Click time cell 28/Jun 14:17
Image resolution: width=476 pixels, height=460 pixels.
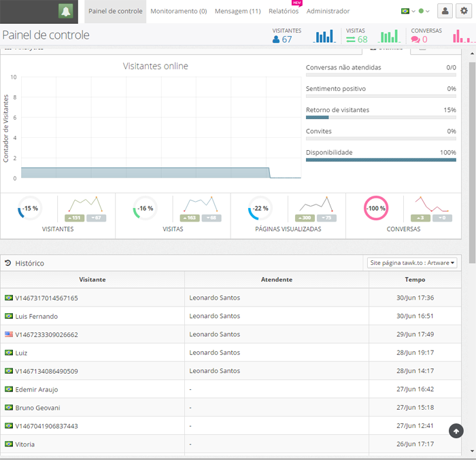point(415,371)
